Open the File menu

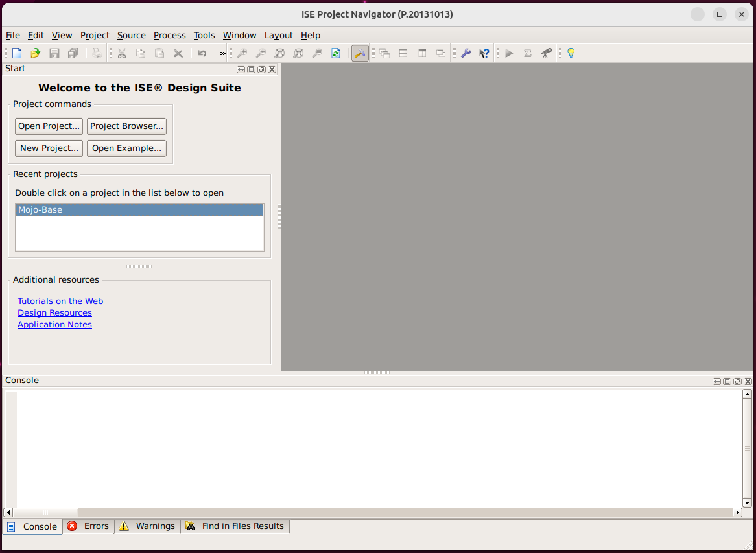point(13,35)
